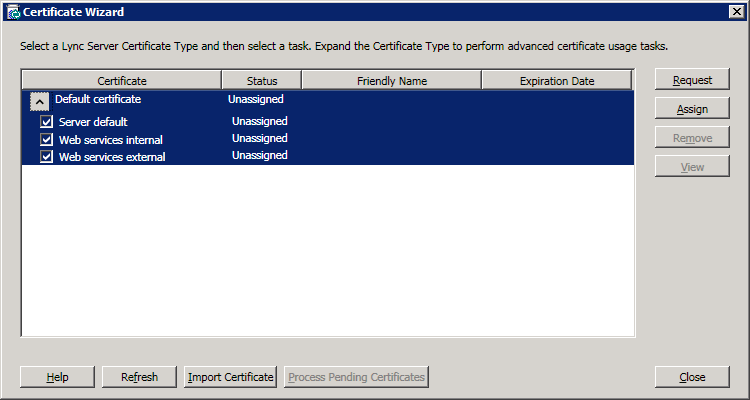The width and height of the screenshot is (750, 400).
Task: Sort by the Status column header
Action: point(262,80)
